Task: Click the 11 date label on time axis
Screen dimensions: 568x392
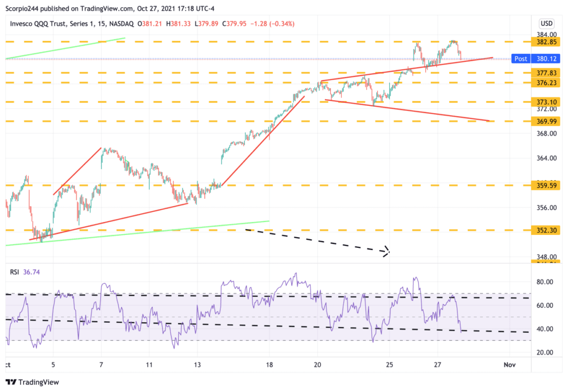Action: click(x=149, y=365)
